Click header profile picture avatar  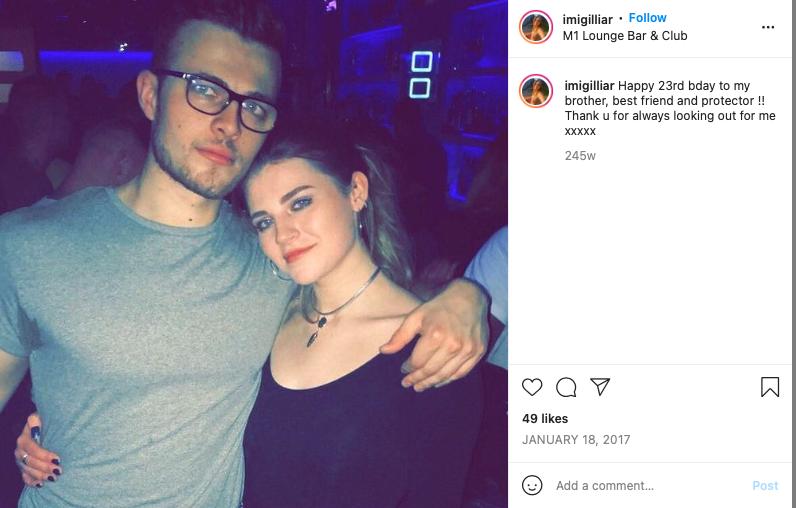pyautogui.click(x=536, y=27)
